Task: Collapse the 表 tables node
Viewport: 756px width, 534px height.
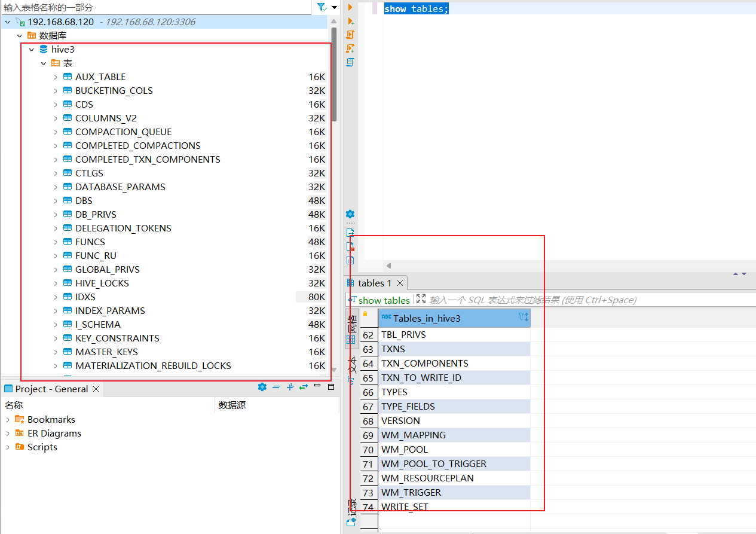Action: click(x=43, y=63)
